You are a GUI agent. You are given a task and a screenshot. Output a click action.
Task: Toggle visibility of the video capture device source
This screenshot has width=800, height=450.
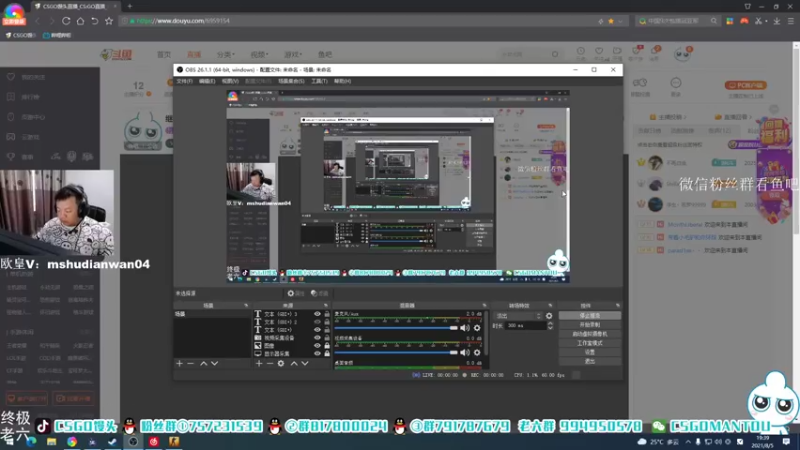click(x=317, y=338)
